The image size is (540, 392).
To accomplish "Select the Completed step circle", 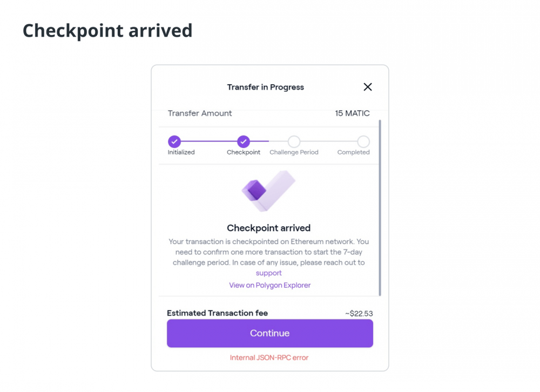I will (363, 141).
